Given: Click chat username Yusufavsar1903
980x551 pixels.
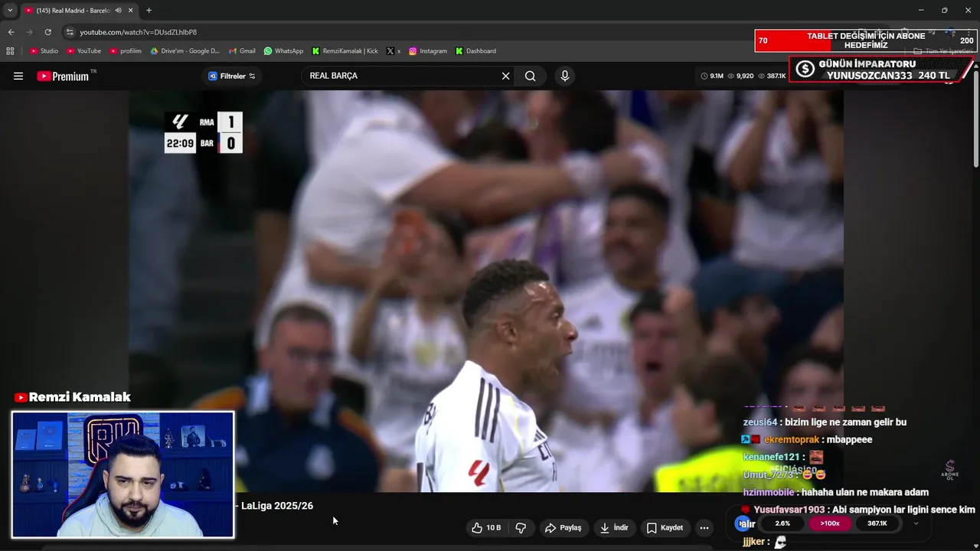Looking at the screenshot, I should (789, 510).
